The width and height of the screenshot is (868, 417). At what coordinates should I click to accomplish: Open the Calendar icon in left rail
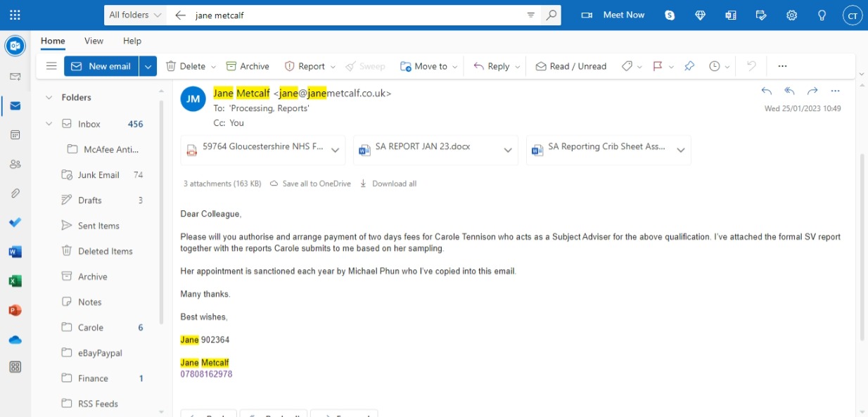15,135
